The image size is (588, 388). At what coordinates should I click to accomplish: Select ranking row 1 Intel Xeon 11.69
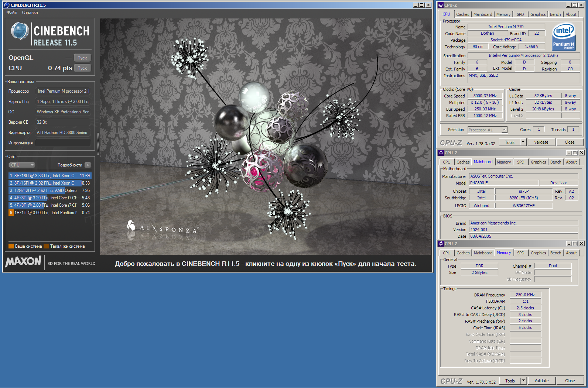tap(50, 176)
